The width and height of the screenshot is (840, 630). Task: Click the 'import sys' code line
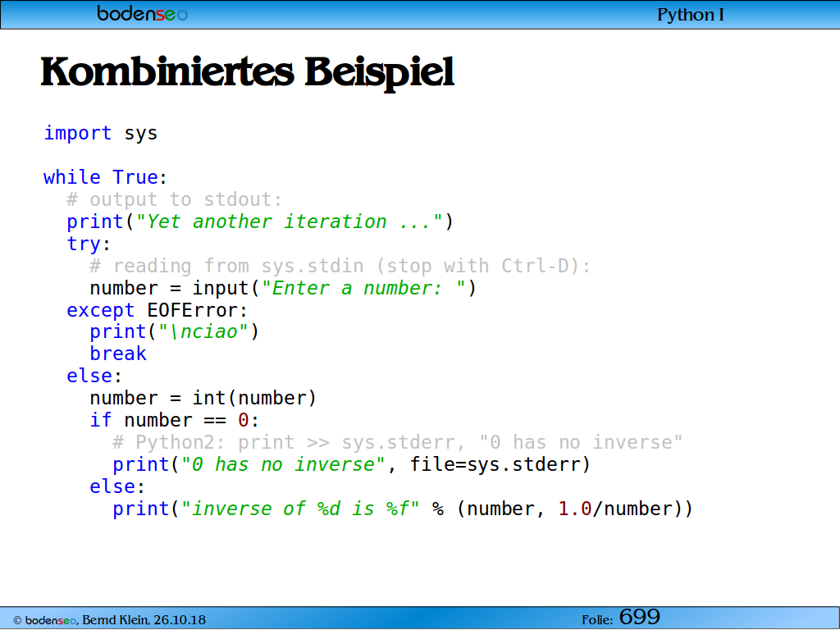(101, 133)
